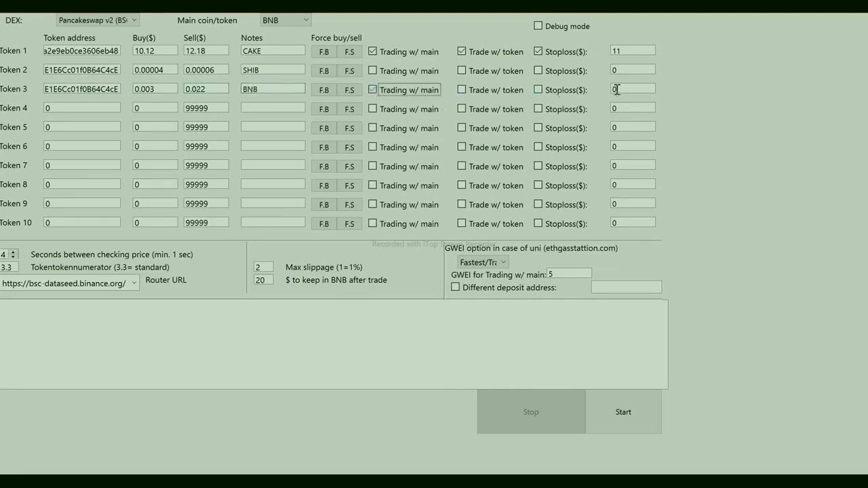Click the output log text area
The width and height of the screenshot is (868, 488).
(334, 345)
